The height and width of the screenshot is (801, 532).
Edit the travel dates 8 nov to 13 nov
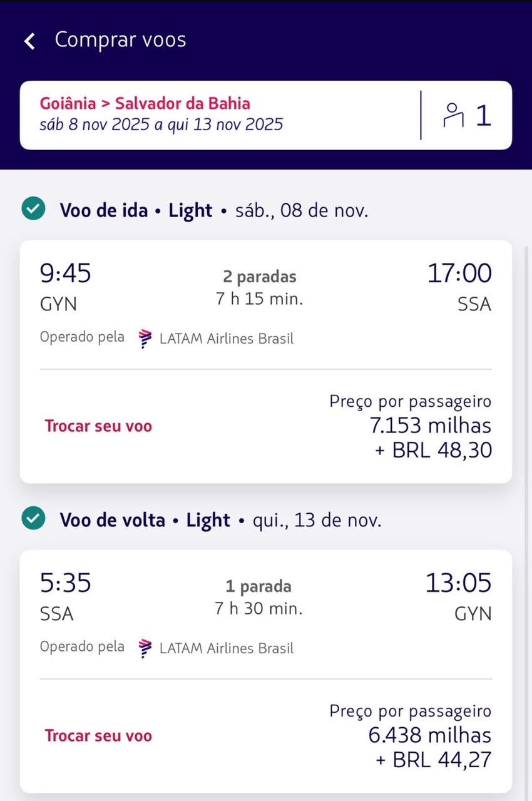161,125
